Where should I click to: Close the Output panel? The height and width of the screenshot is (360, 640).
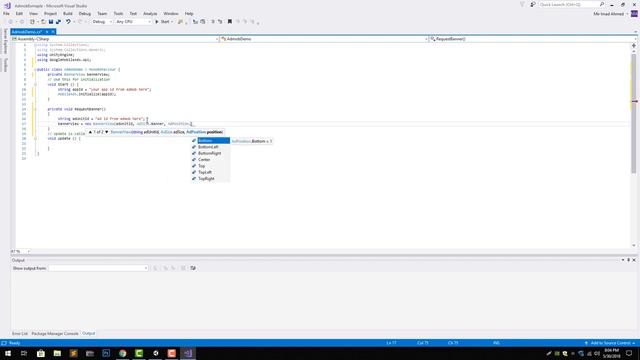click(x=634, y=260)
